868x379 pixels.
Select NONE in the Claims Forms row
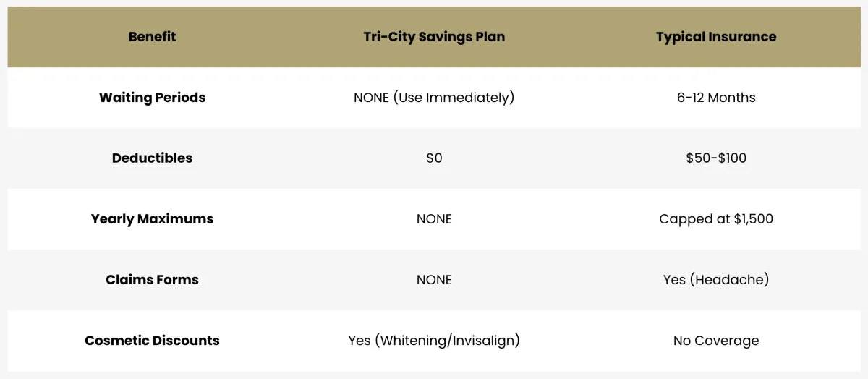434,280
